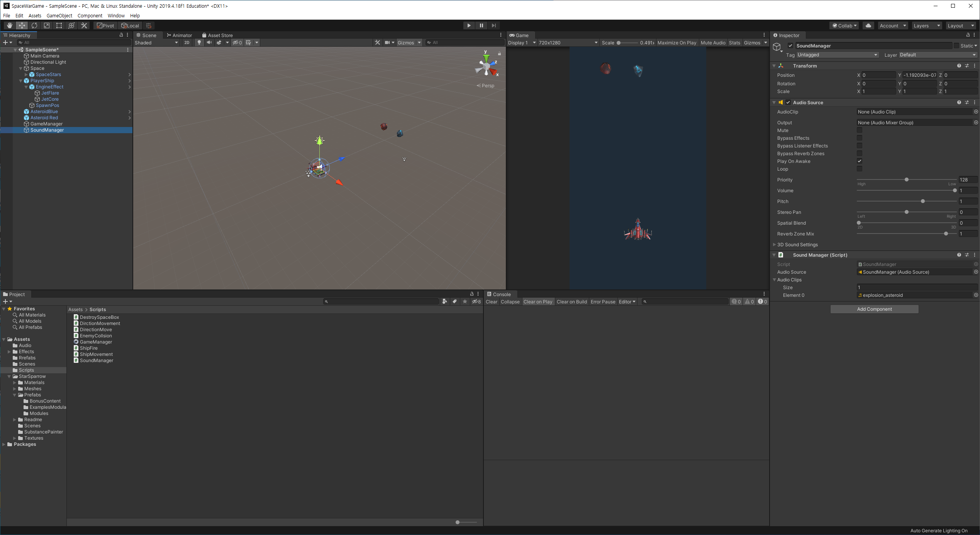Select the Hand tool in toolbar

[9, 25]
